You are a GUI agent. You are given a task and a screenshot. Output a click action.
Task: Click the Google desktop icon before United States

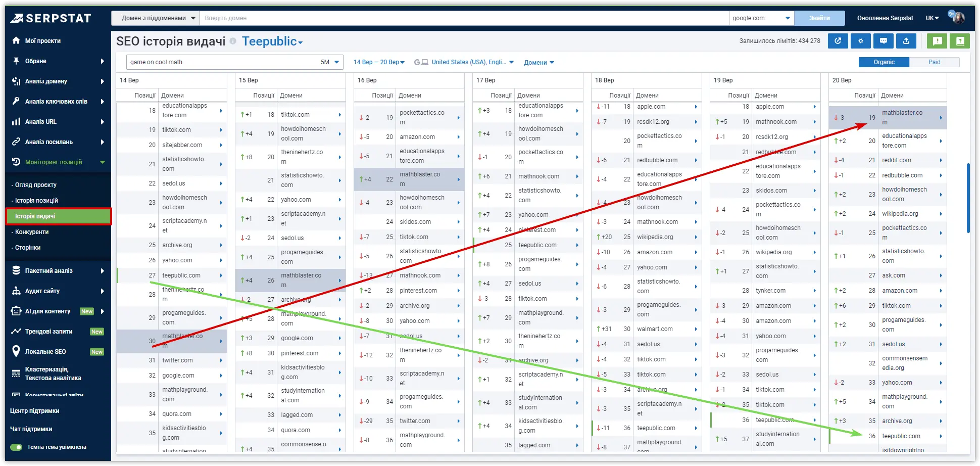(421, 62)
